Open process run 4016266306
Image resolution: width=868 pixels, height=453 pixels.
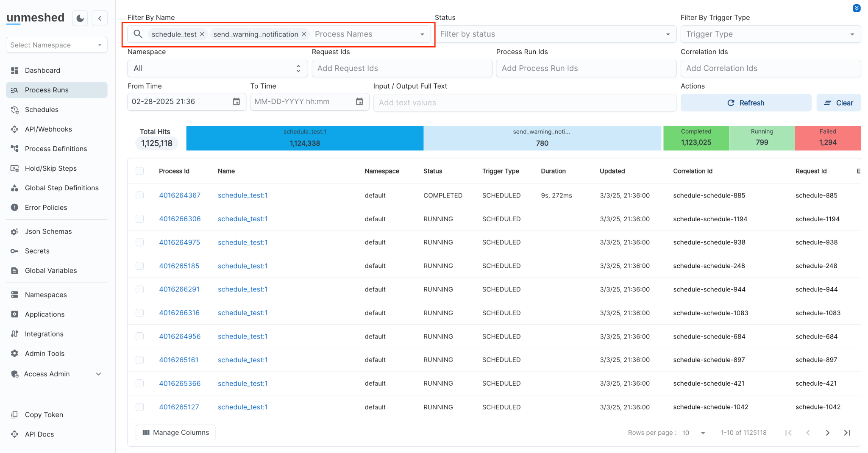point(180,219)
